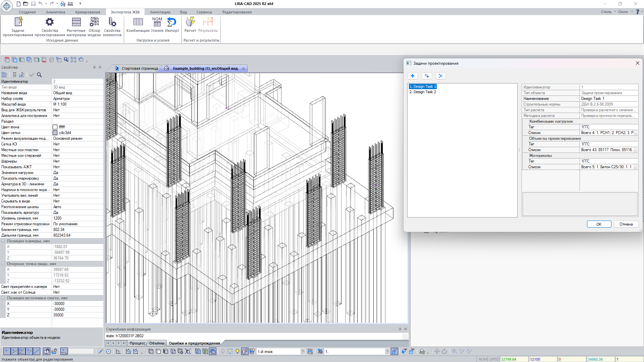Click the grid color c4c3d4 swatch
Screen dimensions: 644x362
pyautogui.click(x=55, y=133)
